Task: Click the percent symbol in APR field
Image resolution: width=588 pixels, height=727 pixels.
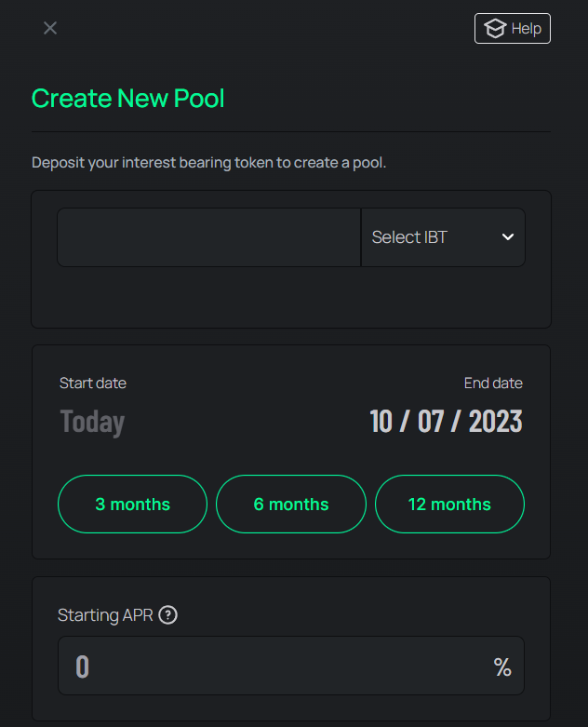Action: (x=502, y=666)
